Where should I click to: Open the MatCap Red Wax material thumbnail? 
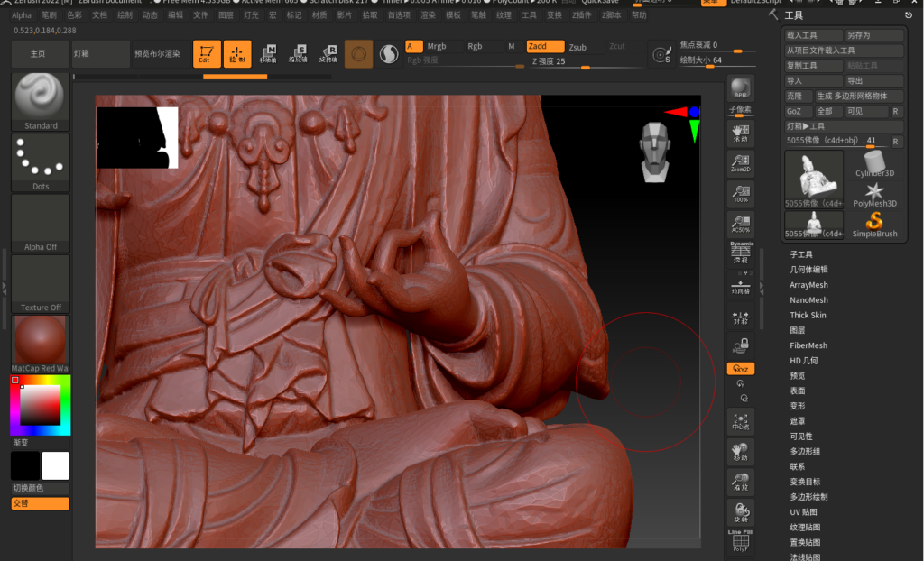(40, 345)
